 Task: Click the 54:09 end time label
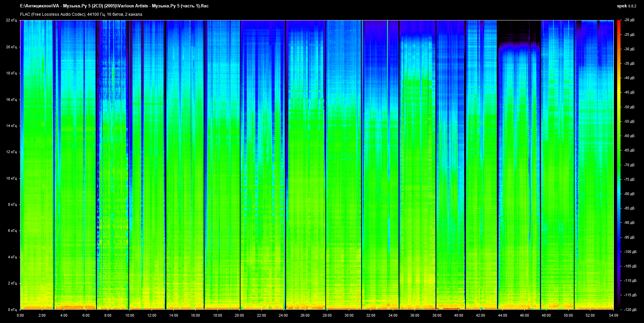pos(613,315)
